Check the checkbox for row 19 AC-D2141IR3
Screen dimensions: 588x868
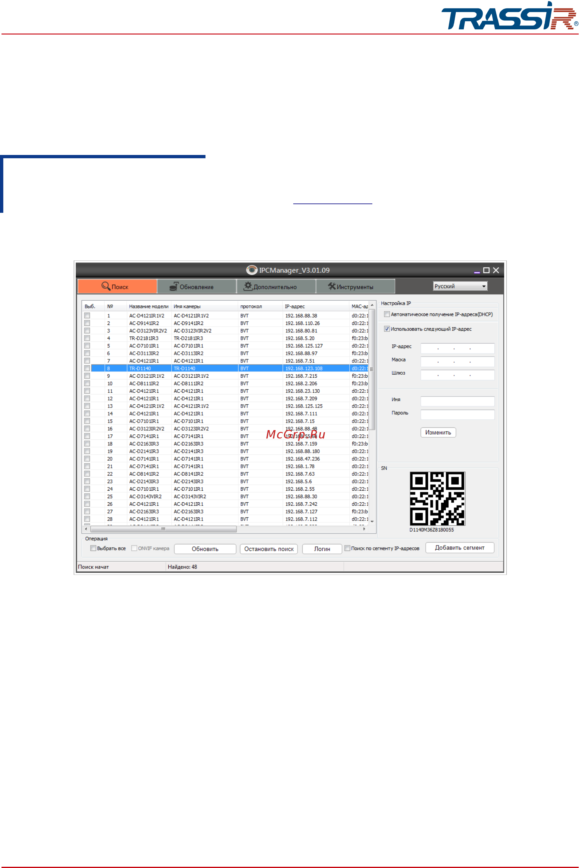(x=87, y=451)
